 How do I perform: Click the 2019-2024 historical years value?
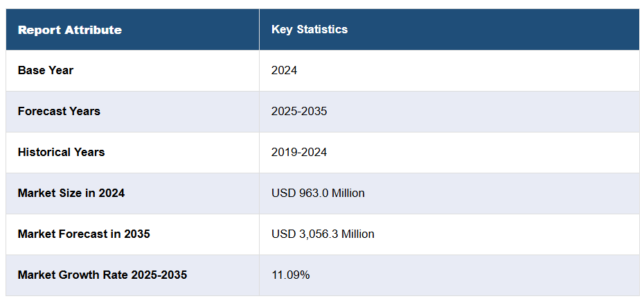[299, 152]
